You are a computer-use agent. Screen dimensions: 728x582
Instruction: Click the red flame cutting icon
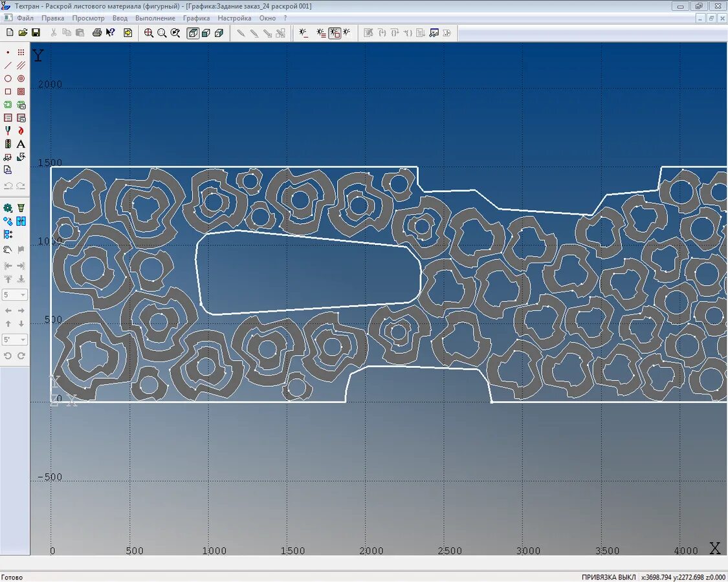point(21,131)
